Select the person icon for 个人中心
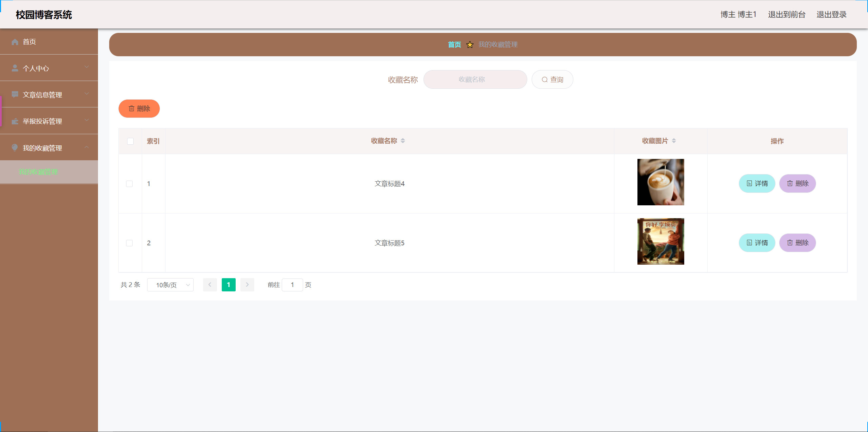 15,68
